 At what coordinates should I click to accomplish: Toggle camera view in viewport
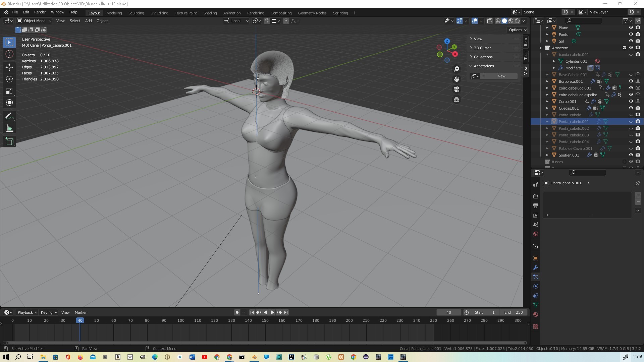click(457, 89)
